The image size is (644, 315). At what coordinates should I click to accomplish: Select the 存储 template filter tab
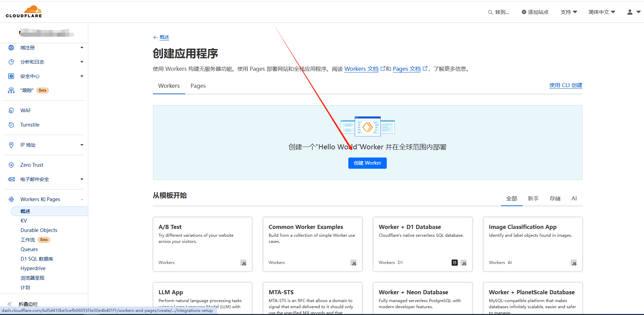pyautogui.click(x=555, y=198)
